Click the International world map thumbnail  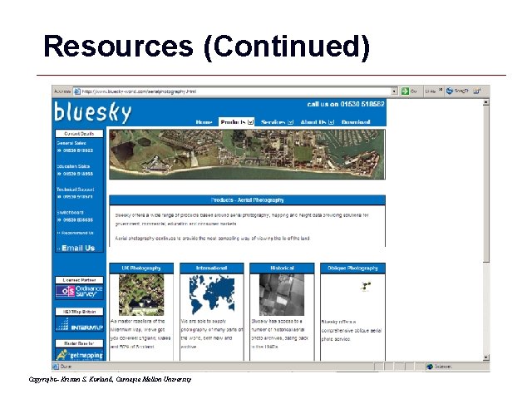click(212, 294)
